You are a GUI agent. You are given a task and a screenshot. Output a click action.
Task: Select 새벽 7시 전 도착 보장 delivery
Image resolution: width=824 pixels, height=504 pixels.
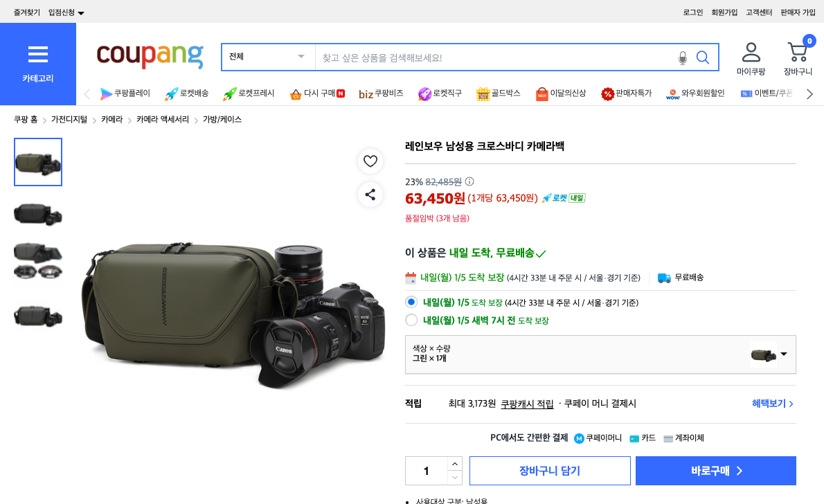(x=411, y=320)
